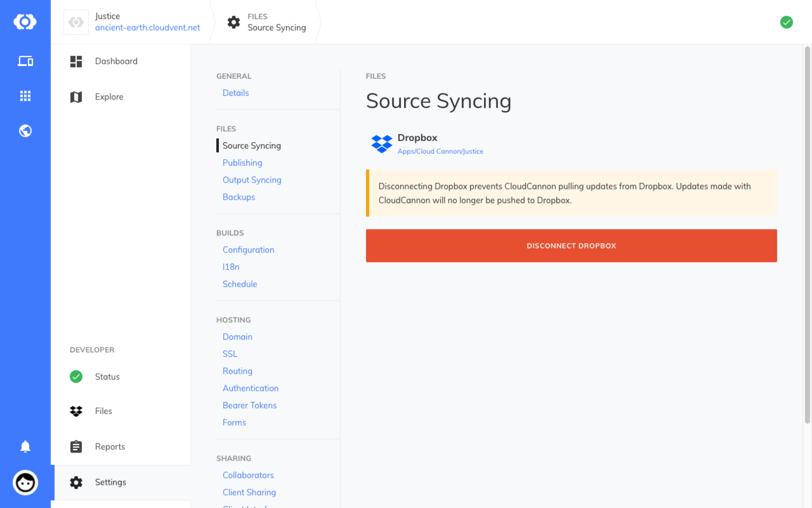This screenshot has height=508, width=812.
Task: Open Reports in sidebar
Action: (121, 447)
